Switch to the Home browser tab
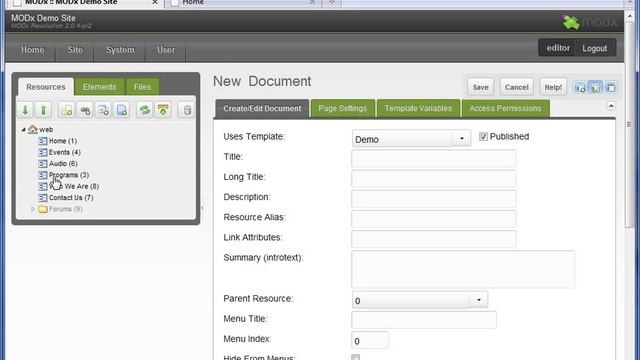This screenshot has height=360, width=640. 245,2
